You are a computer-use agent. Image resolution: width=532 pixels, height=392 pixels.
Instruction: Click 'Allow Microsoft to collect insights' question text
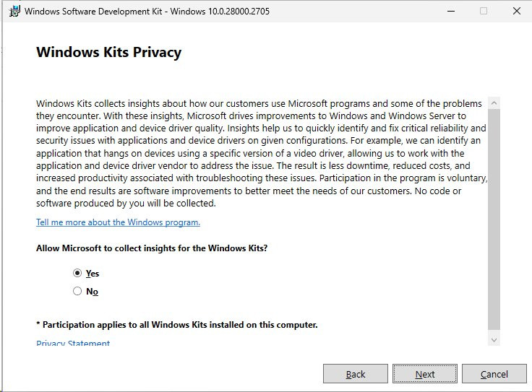152,248
